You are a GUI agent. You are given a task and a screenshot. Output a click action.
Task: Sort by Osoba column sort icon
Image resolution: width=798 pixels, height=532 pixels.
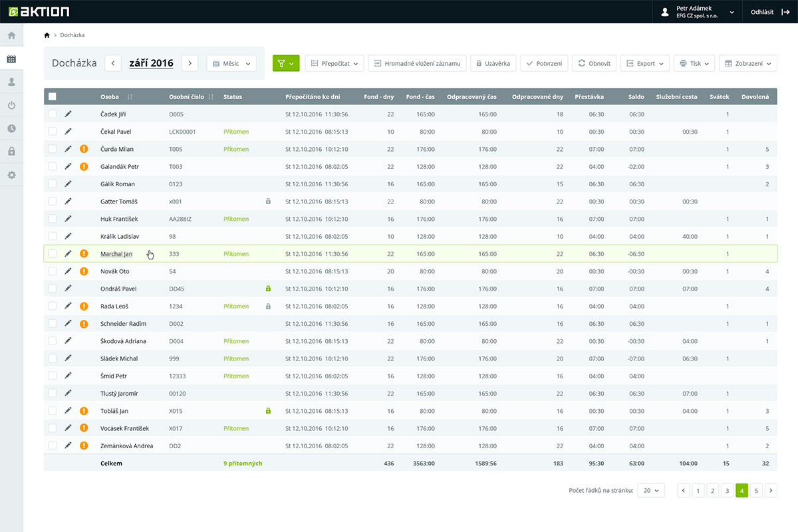coord(130,97)
